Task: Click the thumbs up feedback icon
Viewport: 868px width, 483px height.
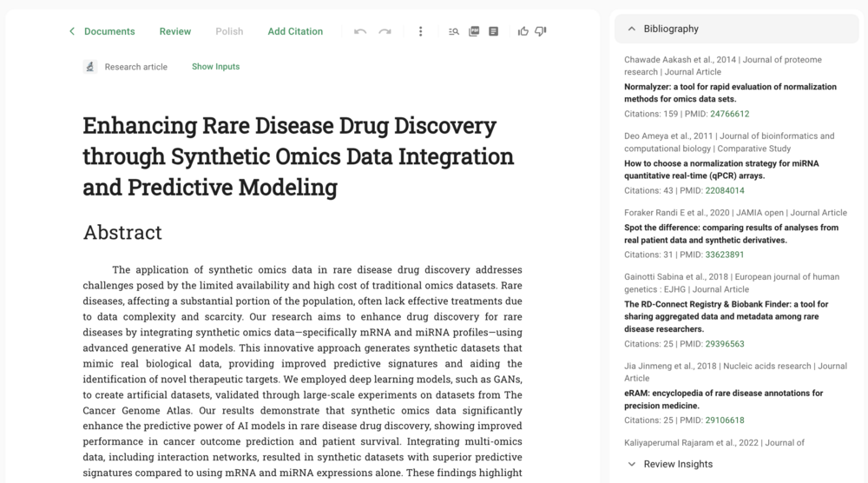Action: coord(523,31)
